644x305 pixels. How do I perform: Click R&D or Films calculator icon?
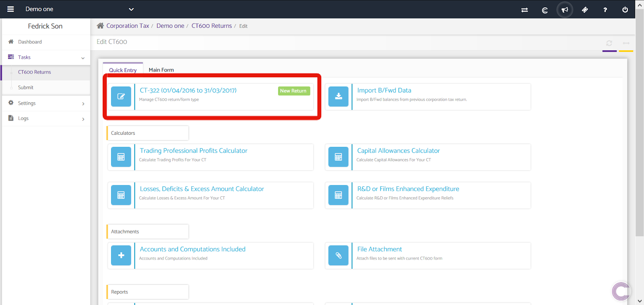click(339, 195)
